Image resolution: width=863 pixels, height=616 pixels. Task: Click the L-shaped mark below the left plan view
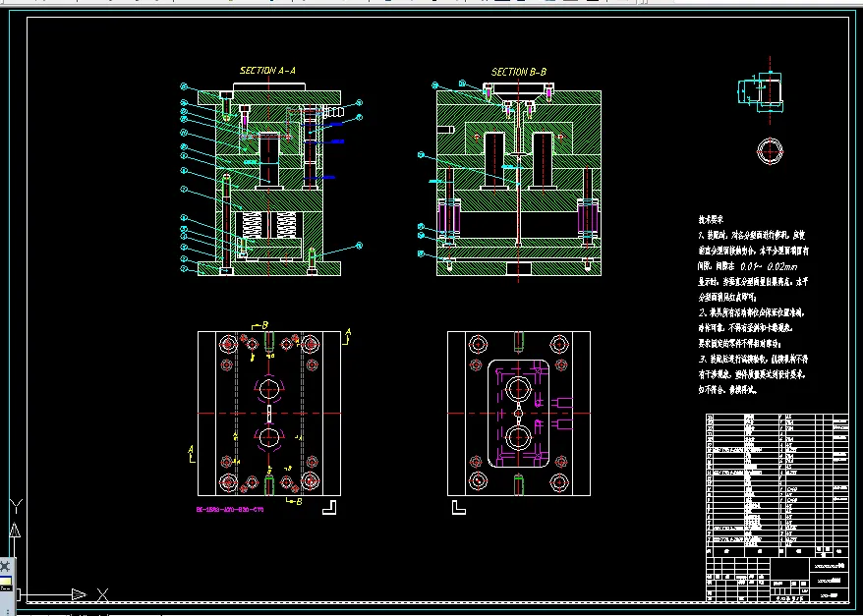pyautogui.click(x=329, y=508)
